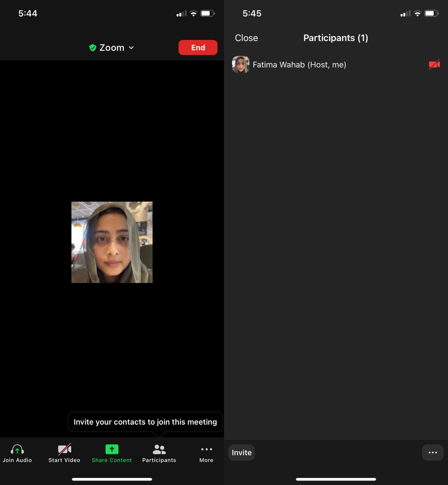Tap the ellipsis icon next to Invite

[433, 452]
